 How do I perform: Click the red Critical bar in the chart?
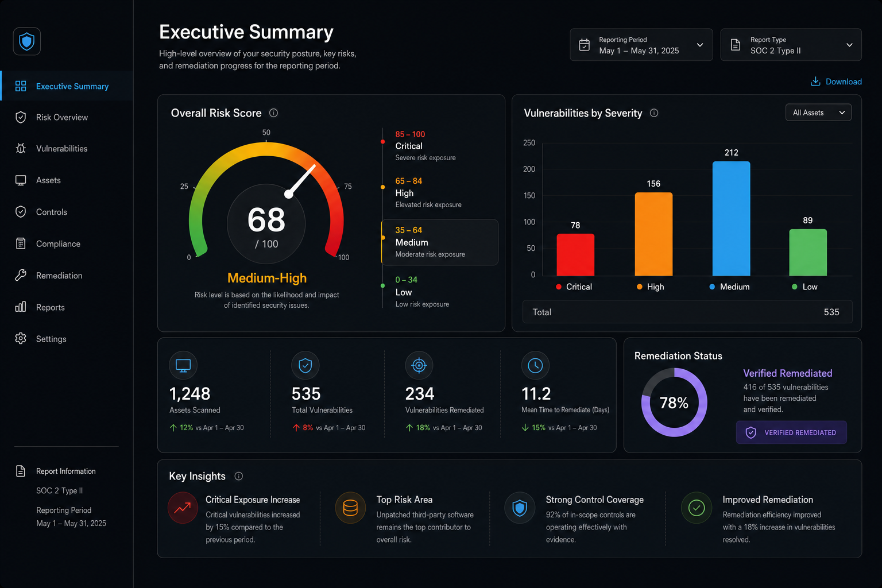pyautogui.click(x=575, y=255)
